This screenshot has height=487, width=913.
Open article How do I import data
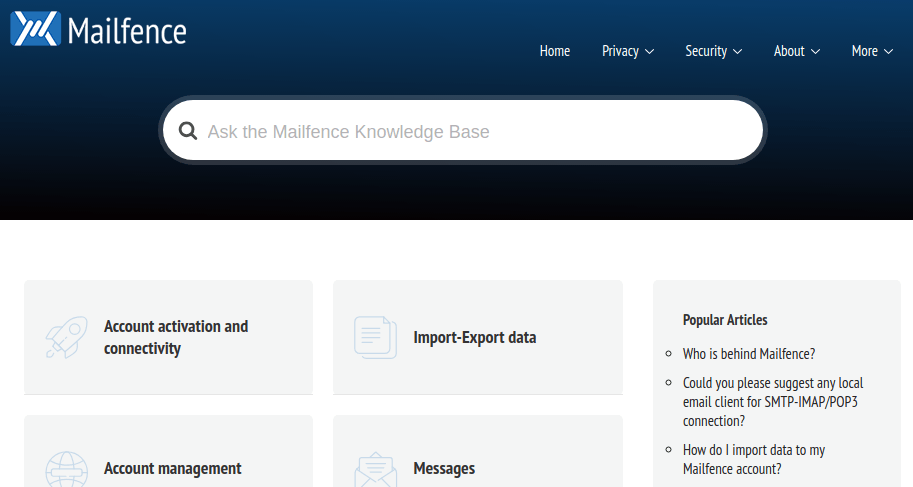(x=753, y=460)
